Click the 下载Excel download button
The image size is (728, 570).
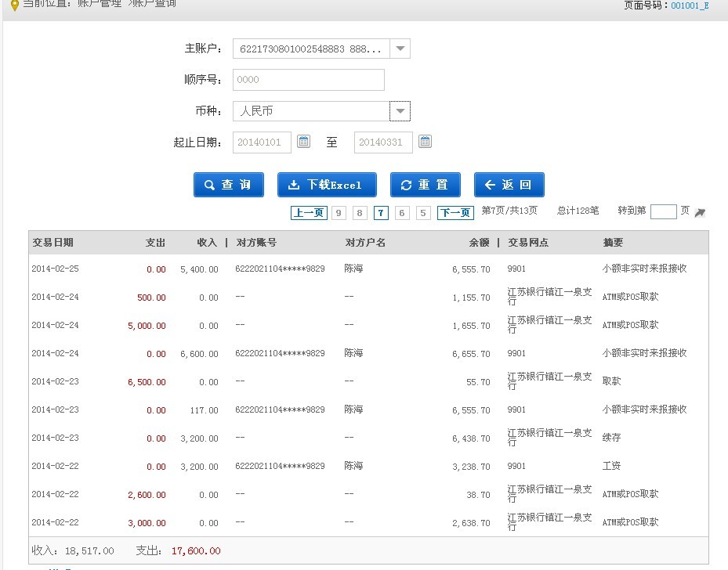pyautogui.click(x=327, y=185)
